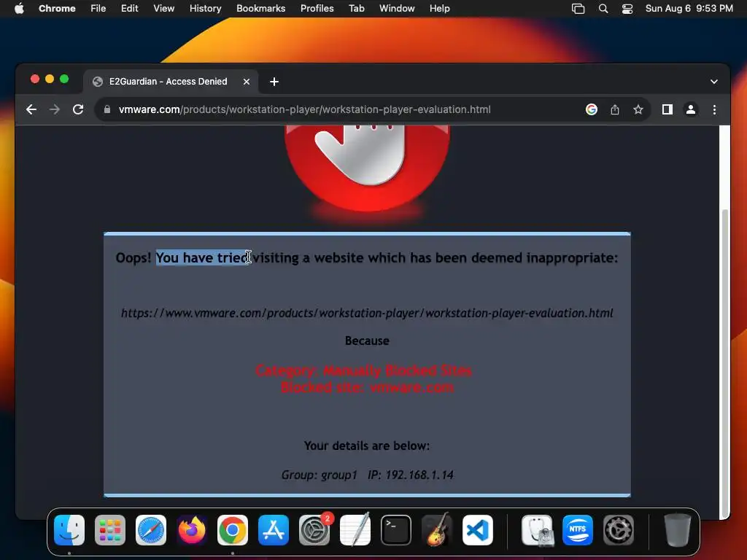The width and height of the screenshot is (747, 560).
Task: Open the Tab menu
Action: click(356, 9)
